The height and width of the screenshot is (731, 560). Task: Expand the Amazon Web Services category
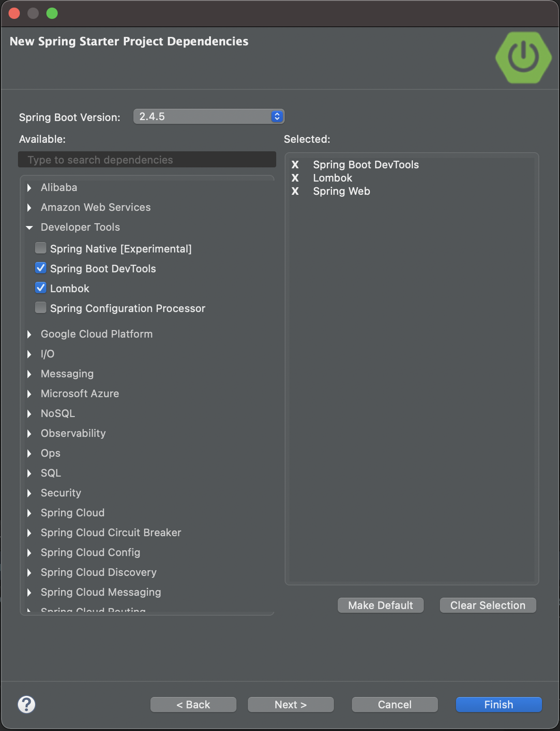pyautogui.click(x=29, y=208)
